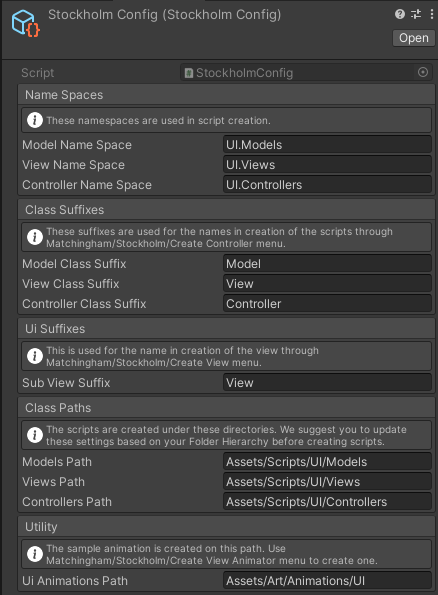Select the Models Path text field
Image resolution: width=438 pixels, height=595 pixels.
point(327,462)
